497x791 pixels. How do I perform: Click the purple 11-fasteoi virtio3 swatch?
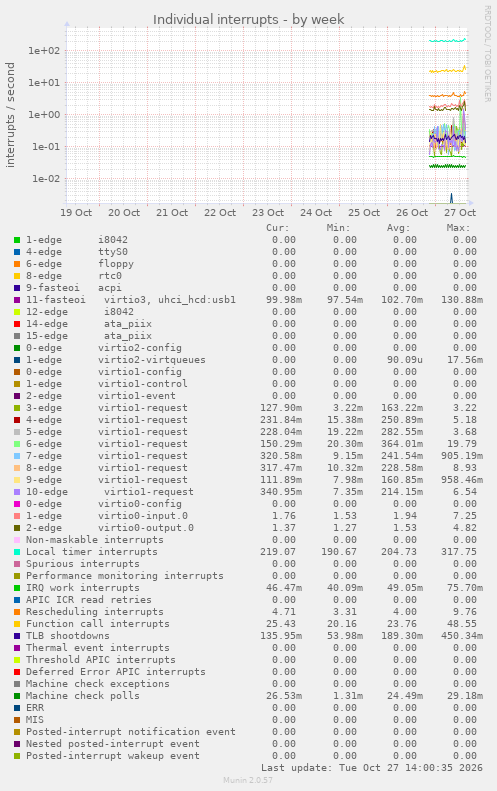coord(17,300)
